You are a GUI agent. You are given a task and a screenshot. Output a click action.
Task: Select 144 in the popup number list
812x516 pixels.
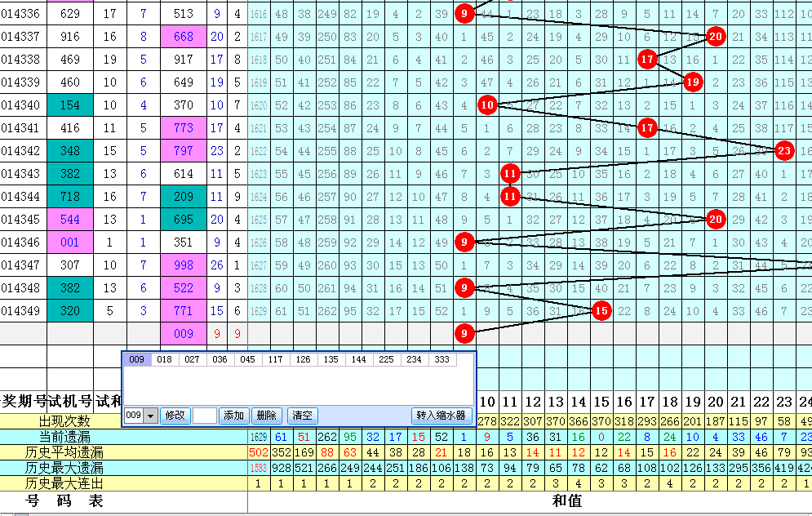tap(358, 359)
